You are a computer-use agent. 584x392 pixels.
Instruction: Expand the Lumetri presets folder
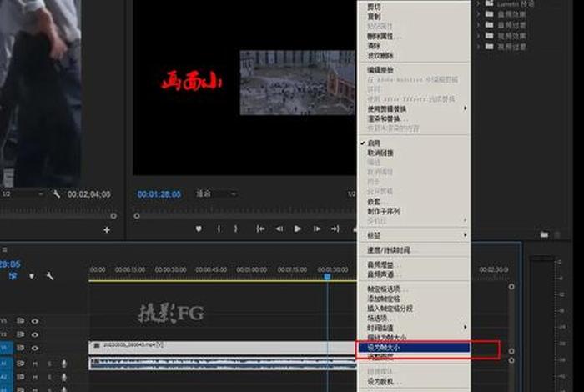(478, 3)
